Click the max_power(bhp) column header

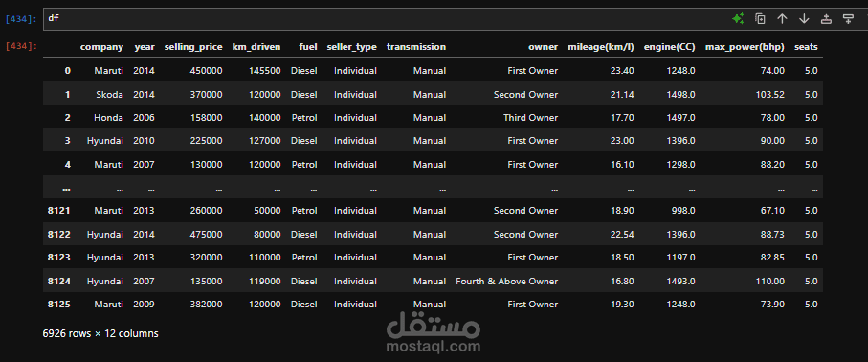pos(745,47)
